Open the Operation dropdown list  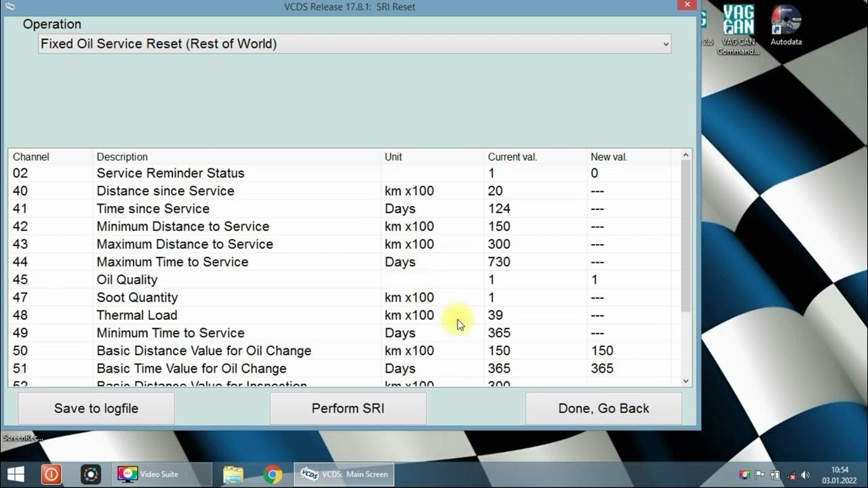355,44
